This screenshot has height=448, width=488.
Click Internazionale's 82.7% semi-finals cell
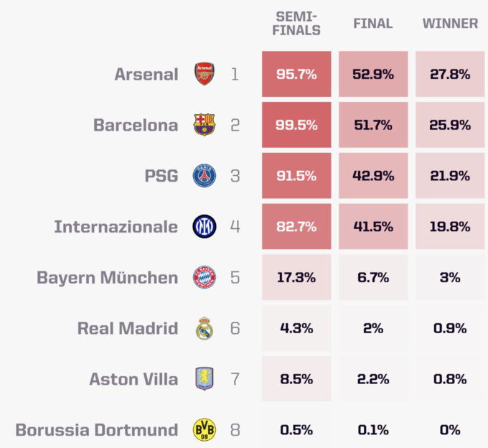(x=296, y=227)
